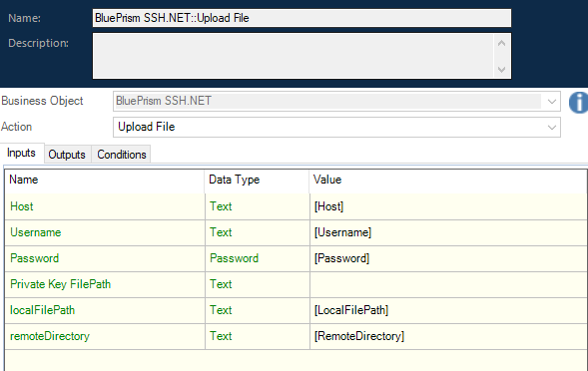Click the blue info icon beside Business Object
588x371 pixels.
[579, 102]
